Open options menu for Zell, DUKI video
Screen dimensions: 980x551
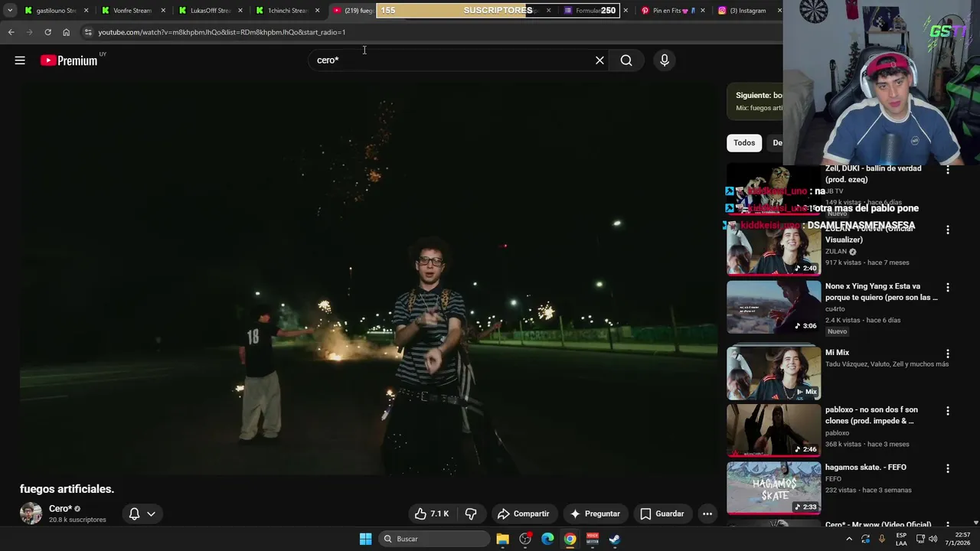click(x=948, y=170)
